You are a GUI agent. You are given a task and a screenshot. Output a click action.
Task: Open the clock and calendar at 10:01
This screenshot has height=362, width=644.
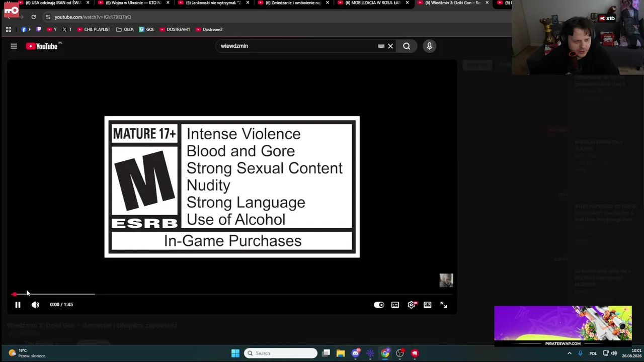[x=631, y=353]
